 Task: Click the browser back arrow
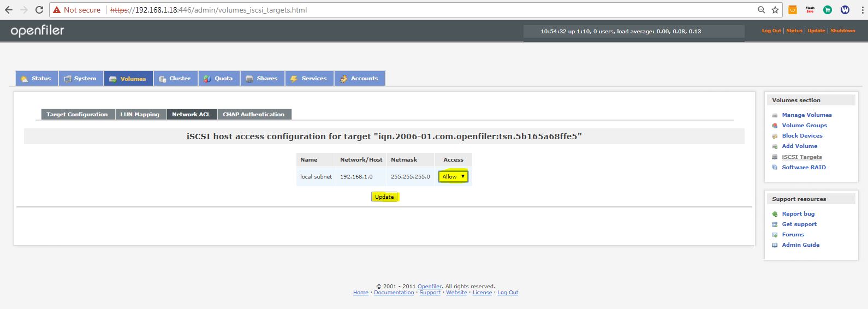[9, 10]
